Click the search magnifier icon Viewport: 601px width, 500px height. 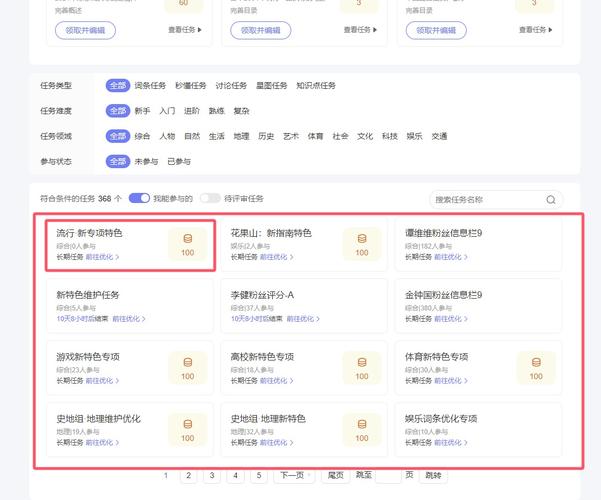point(551,199)
